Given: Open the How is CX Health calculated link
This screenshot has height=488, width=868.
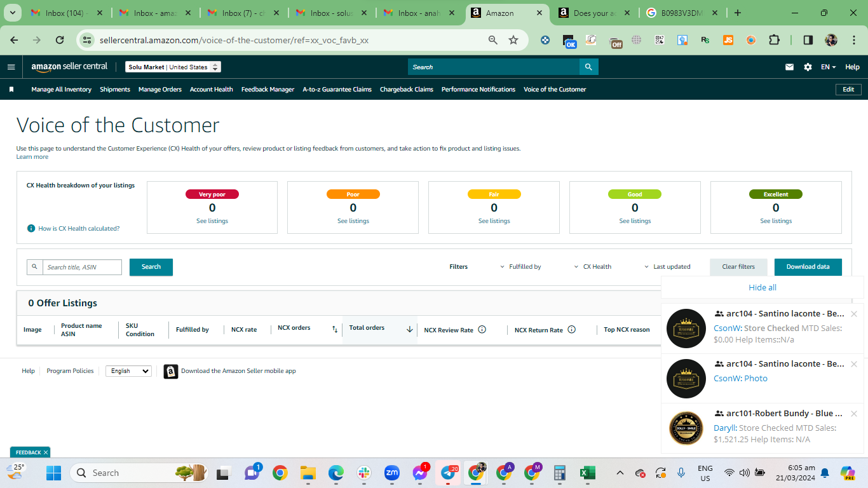Looking at the screenshot, I should [x=79, y=228].
